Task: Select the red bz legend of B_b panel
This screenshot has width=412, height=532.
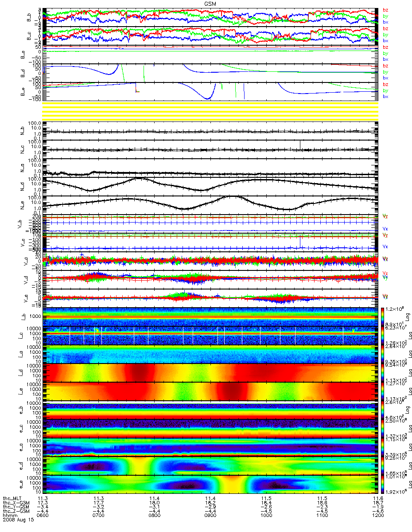Action: [385, 10]
